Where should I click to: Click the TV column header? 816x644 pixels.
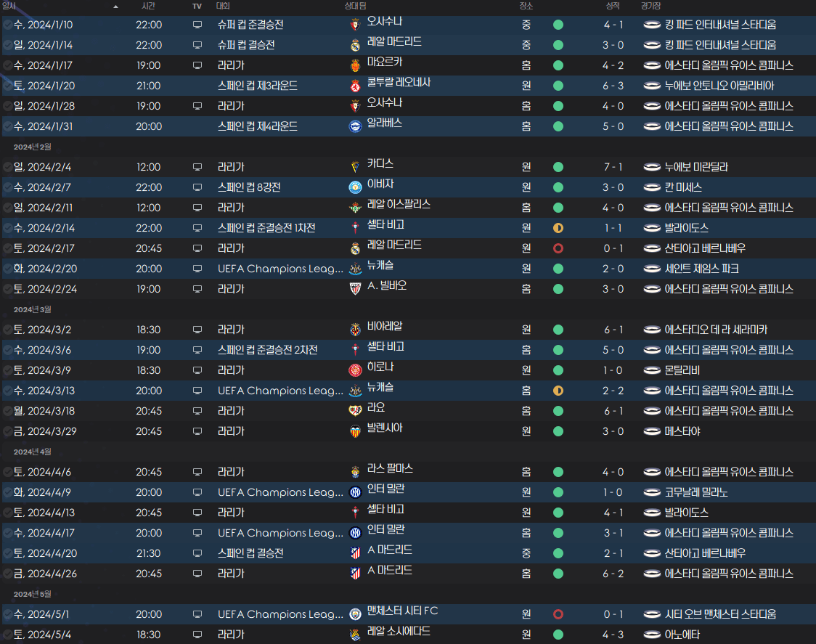click(197, 7)
